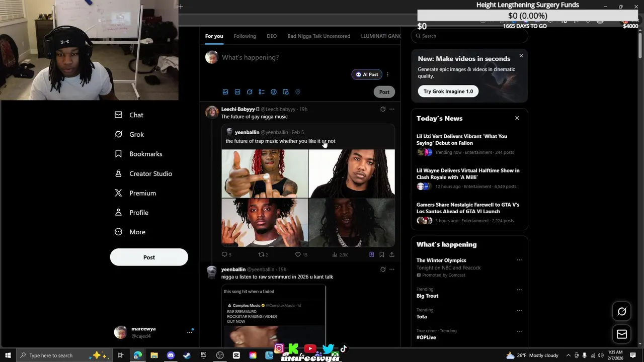Viewport: 644px width, 362px height.
Task: Like the Leechi Babyyy post
Action: 301,255
